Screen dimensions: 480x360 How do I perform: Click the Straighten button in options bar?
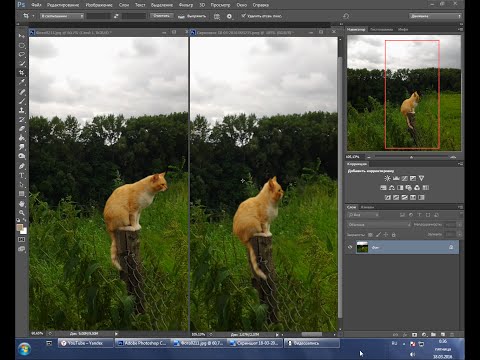[192, 16]
